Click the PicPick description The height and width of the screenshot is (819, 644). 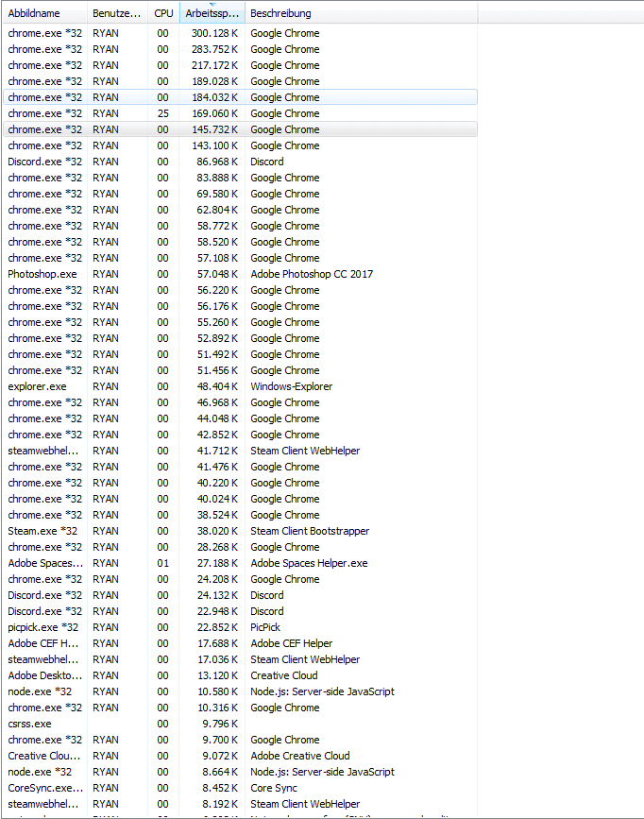(x=265, y=628)
